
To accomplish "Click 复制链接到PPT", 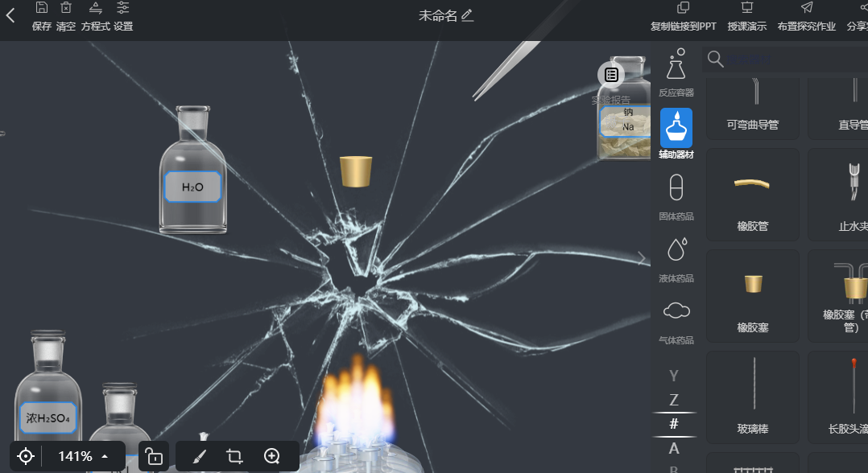I will (683, 17).
